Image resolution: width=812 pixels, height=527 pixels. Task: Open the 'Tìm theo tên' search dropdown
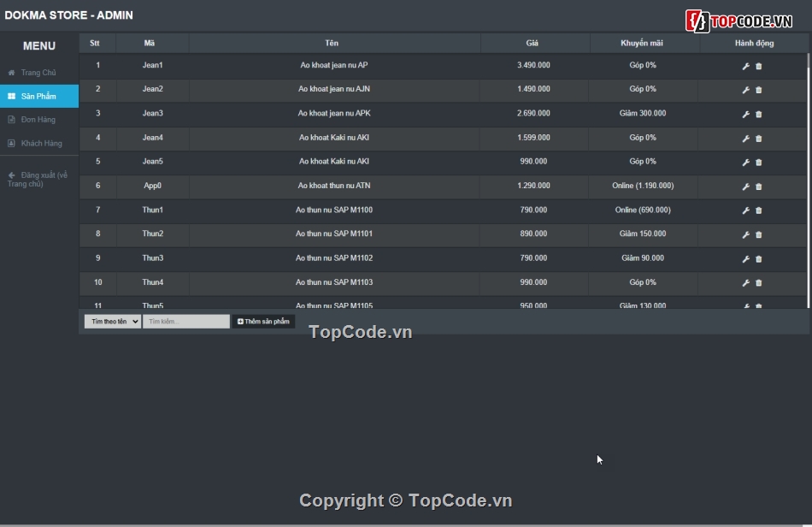[x=113, y=322]
